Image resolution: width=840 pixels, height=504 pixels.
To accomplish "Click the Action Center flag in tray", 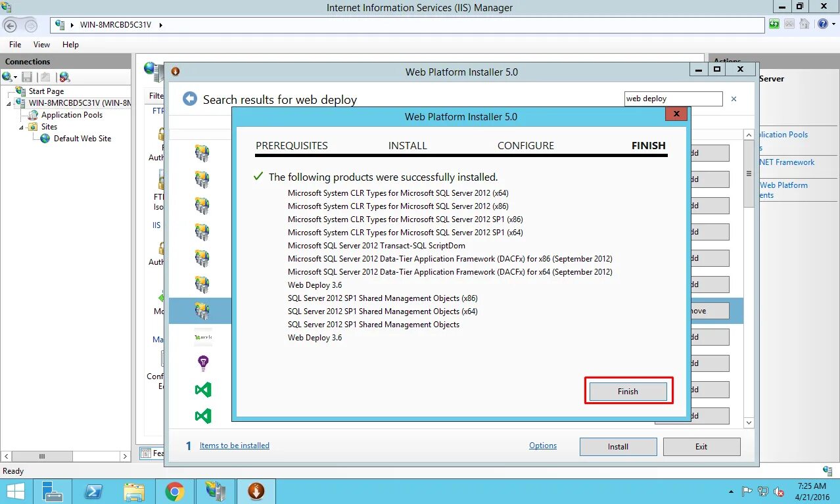I will (x=747, y=491).
